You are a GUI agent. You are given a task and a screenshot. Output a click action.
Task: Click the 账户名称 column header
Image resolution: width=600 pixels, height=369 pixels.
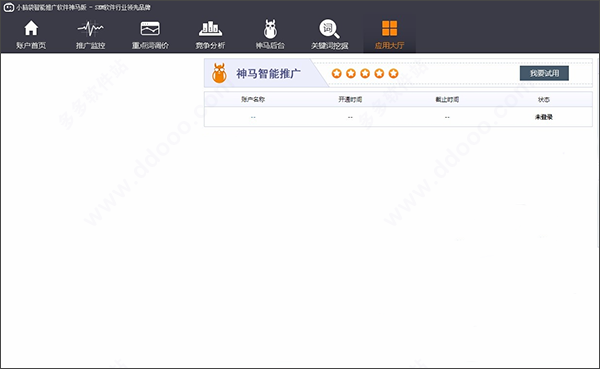[x=253, y=100]
